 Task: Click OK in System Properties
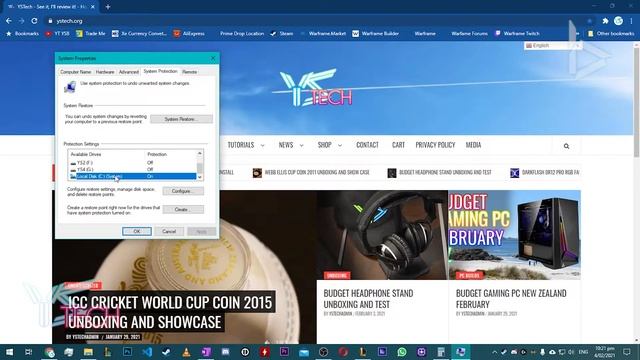point(137,231)
